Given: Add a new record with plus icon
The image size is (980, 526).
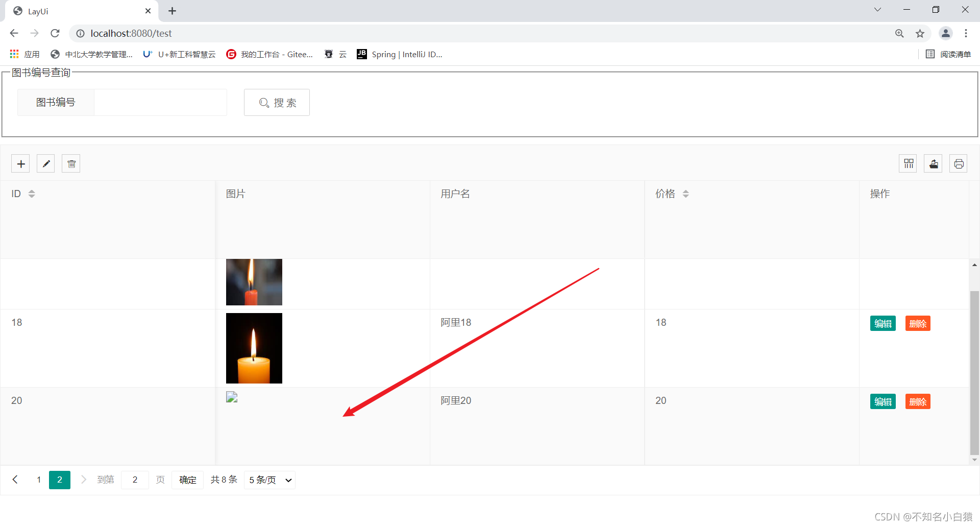Looking at the screenshot, I should point(20,164).
